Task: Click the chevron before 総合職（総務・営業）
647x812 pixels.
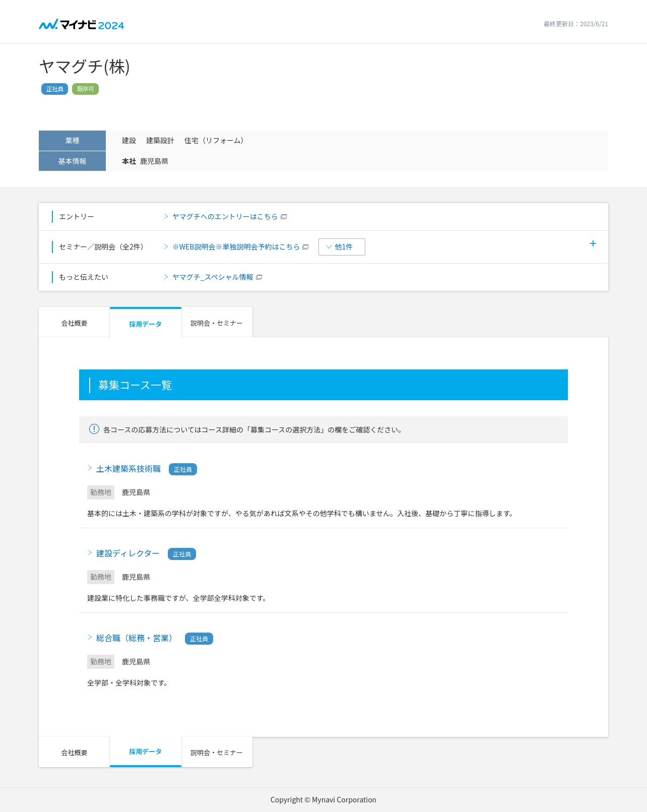Action: (x=90, y=638)
